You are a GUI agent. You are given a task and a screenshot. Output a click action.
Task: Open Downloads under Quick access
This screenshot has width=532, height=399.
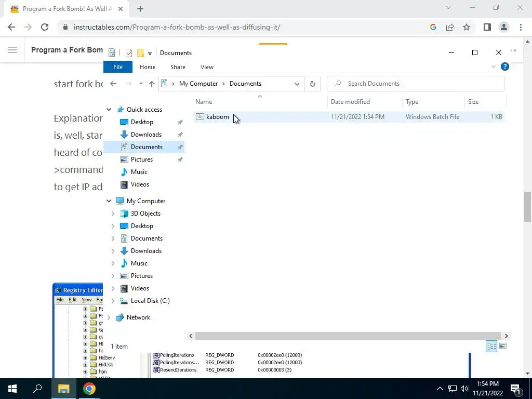pos(146,135)
